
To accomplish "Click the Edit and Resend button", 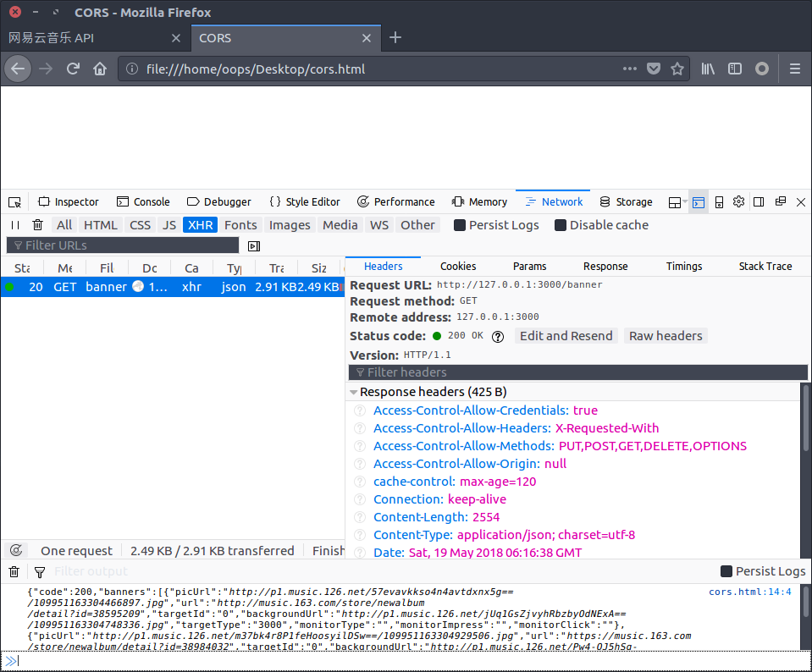I will point(566,335).
